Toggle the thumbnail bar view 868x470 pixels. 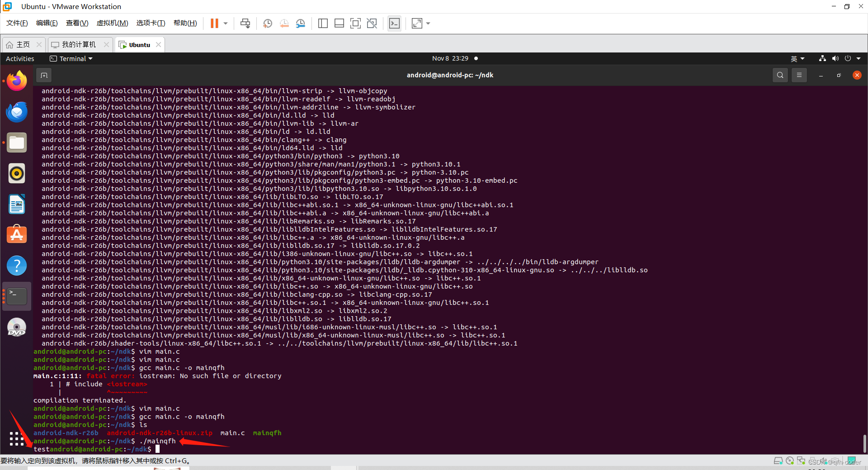[x=339, y=23]
